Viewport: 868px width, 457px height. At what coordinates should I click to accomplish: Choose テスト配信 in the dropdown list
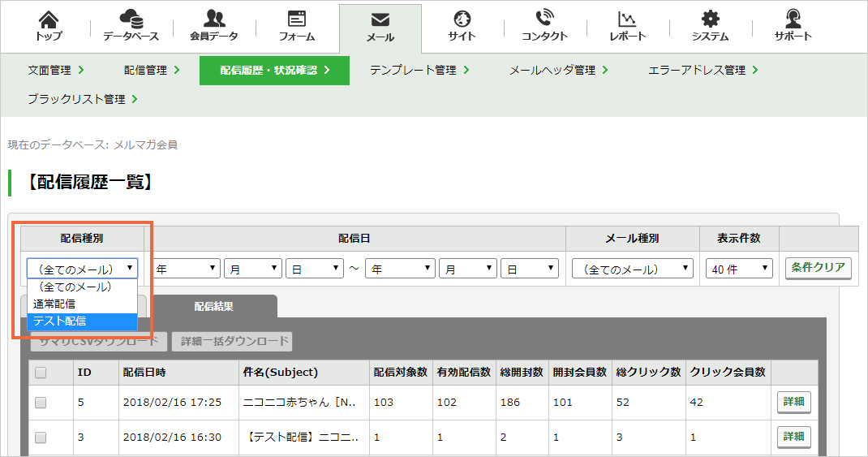tap(83, 321)
